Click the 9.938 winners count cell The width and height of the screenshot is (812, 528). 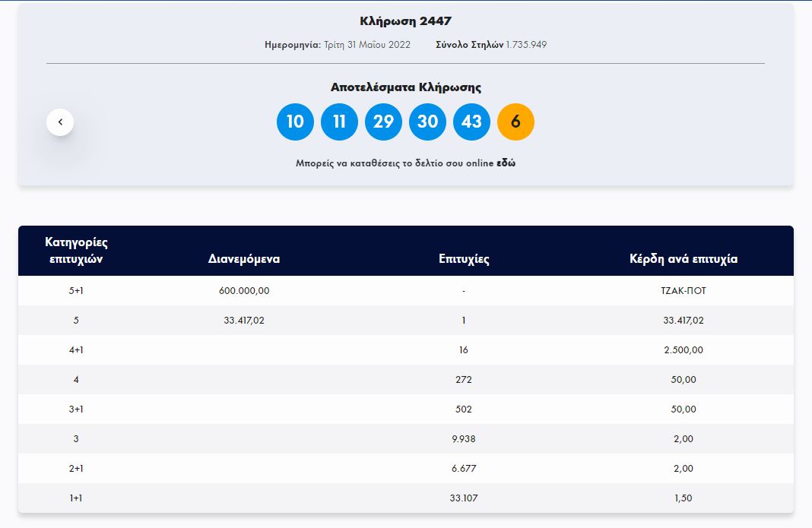[464, 439]
